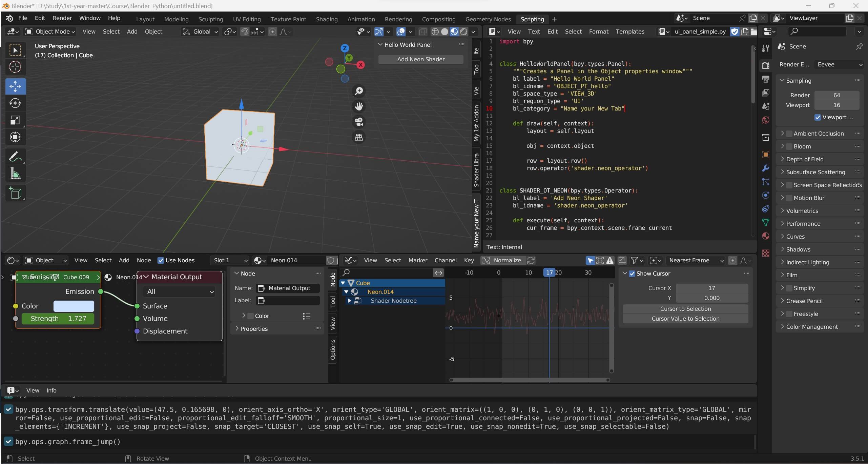The height and width of the screenshot is (464, 868).
Task: Open the Nearest Frame pivot dropdown
Action: (x=696, y=260)
